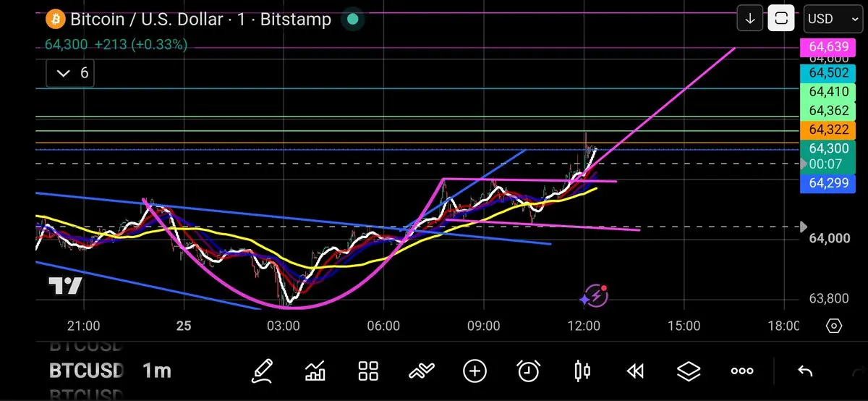This screenshot has width=868, height=401.
Task: Tap the 63,800 price axis value
Action: [x=829, y=298]
